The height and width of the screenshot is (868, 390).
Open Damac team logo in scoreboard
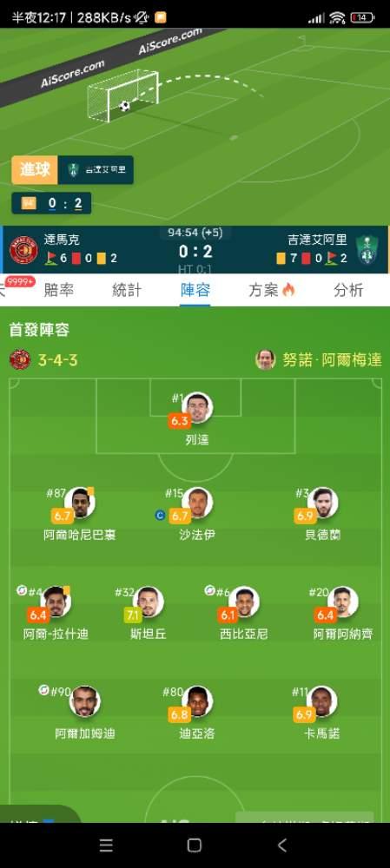click(23, 250)
